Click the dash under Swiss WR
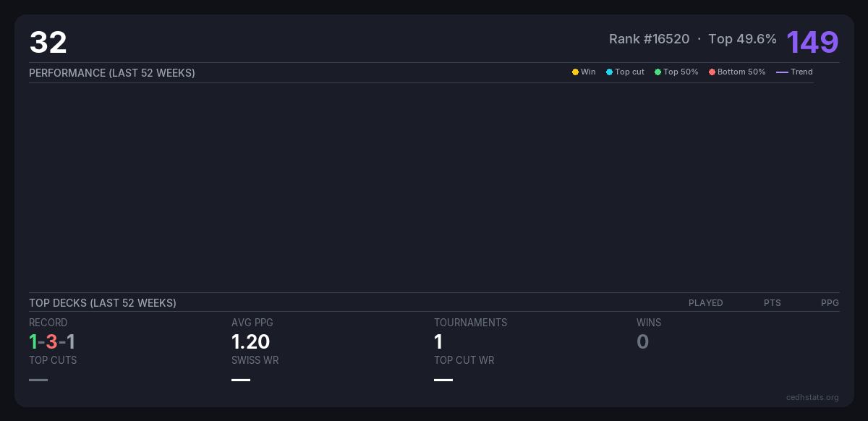This screenshot has height=421, width=868. [241, 380]
